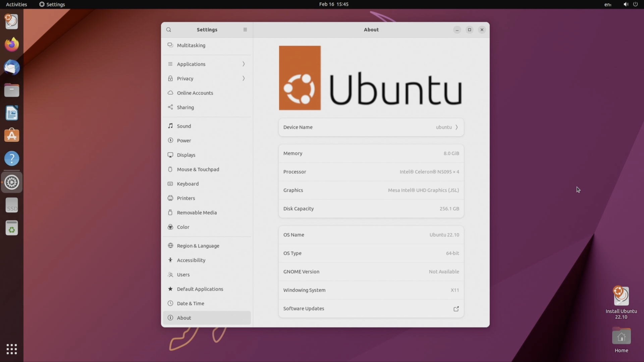This screenshot has height=362, width=644.
Task: Click the Removable Media icon
Action: coord(170,213)
